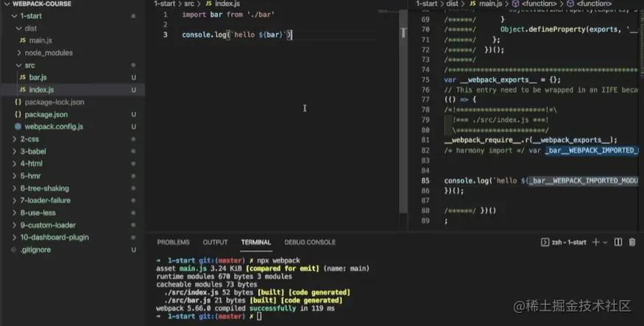This screenshot has height=326, width=644.
Task: Open main.js in the dist folder
Action: coord(40,40)
